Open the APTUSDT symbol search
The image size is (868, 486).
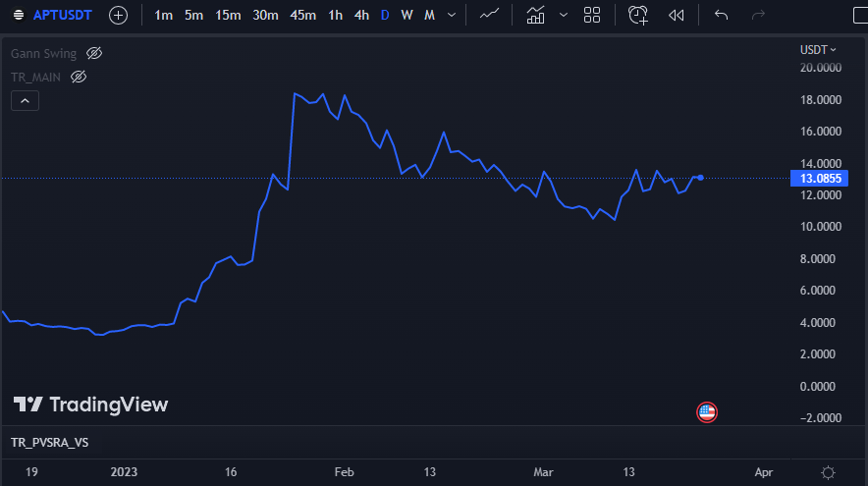click(62, 15)
